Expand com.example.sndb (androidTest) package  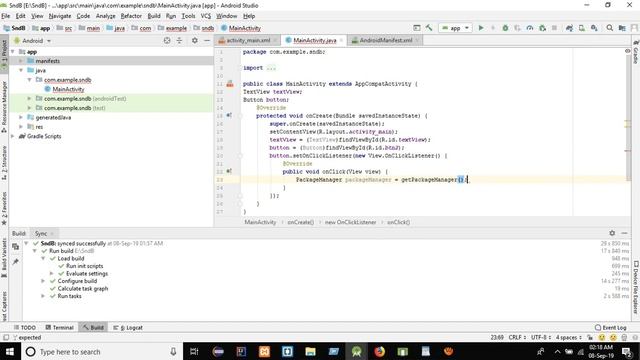[x=29, y=98]
